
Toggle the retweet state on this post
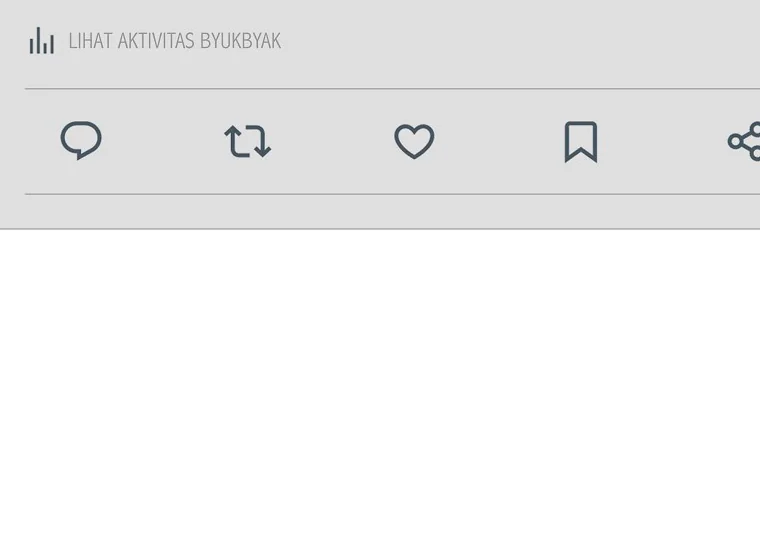point(248,141)
